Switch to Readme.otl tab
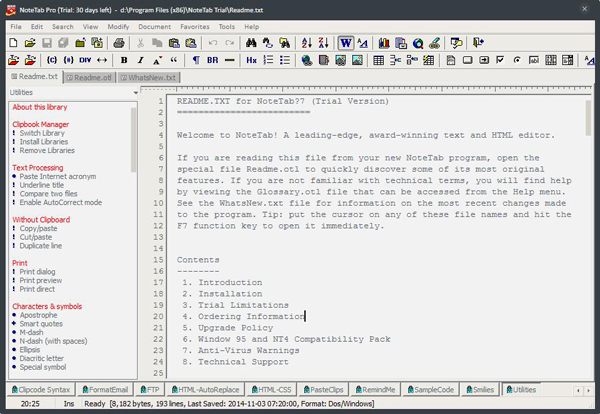600x414 pixels. (89, 78)
